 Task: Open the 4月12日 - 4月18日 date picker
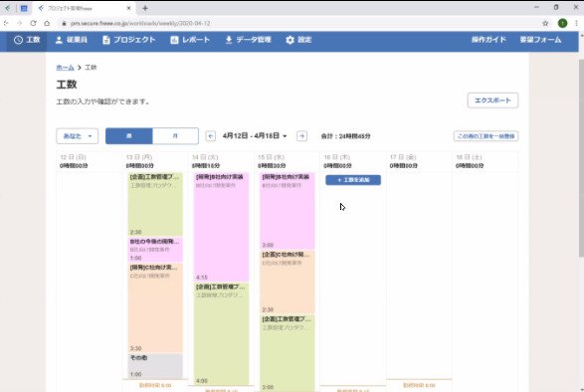click(x=255, y=136)
